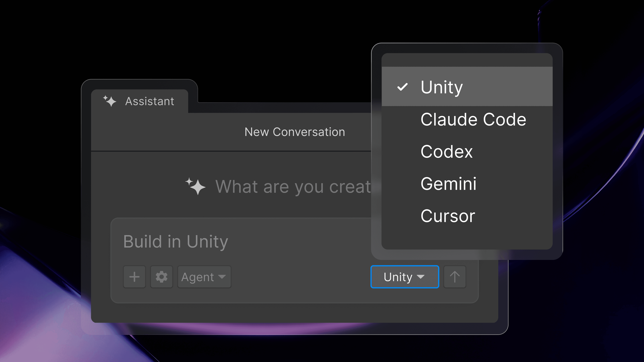
Task: Click the sparkle icon in the Assistant tab
Action: [x=110, y=101]
